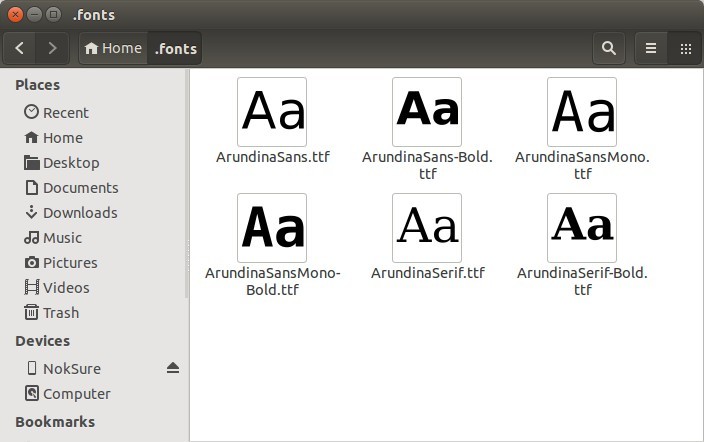Go back with the left arrow button
The height and width of the screenshot is (442, 704).
coord(19,48)
